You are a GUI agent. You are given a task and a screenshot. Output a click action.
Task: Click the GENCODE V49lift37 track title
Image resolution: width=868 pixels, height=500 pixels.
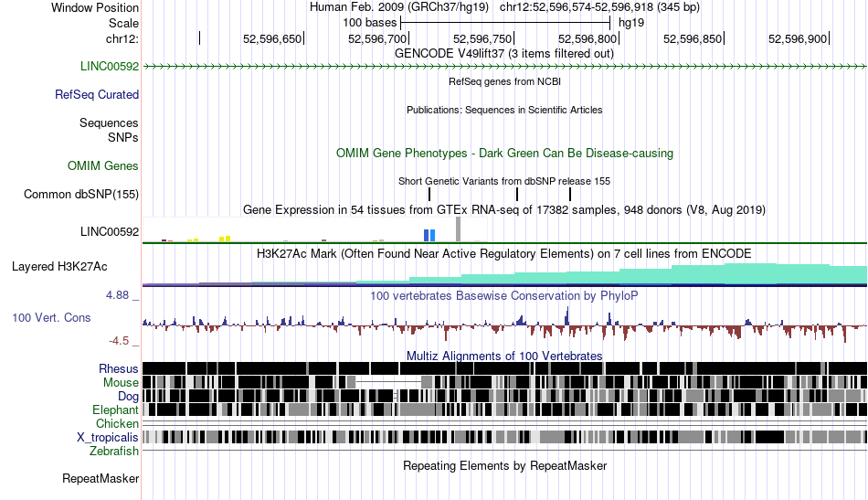click(x=504, y=54)
